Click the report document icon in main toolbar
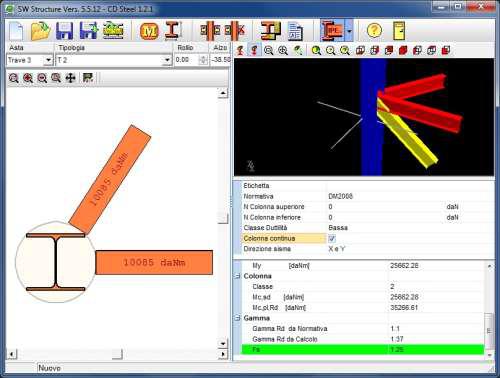This screenshot has width=500, height=378. (x=295, y=31)
